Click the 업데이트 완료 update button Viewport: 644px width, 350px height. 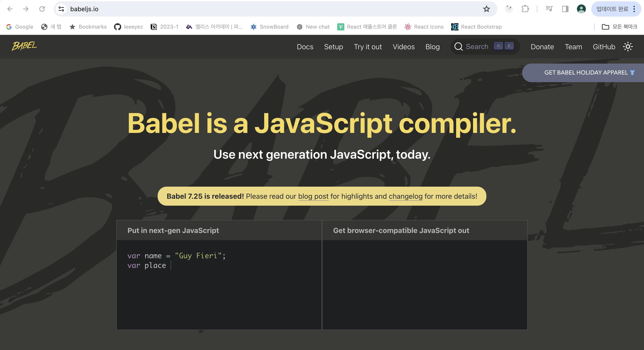pos(612,9)
